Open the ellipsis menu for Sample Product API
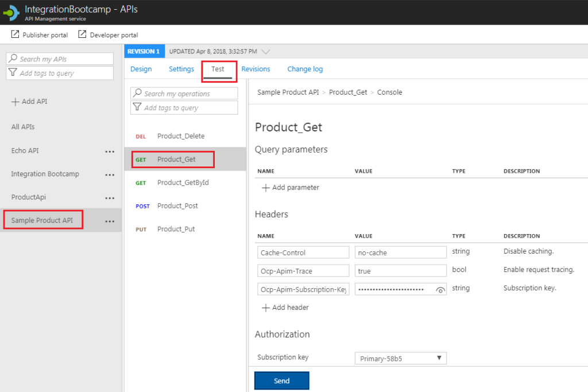The width and height of the screenshot is (588, 392). click(110, 221)
